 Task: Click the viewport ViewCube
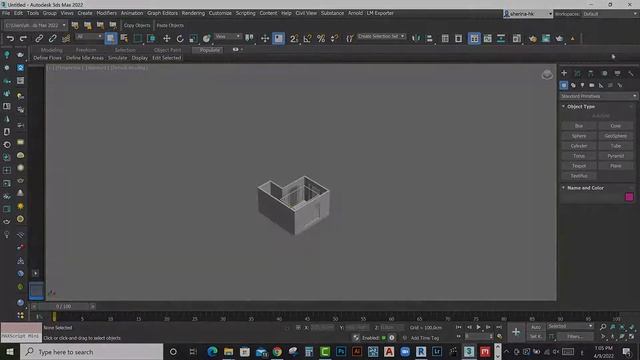(547, 75)
